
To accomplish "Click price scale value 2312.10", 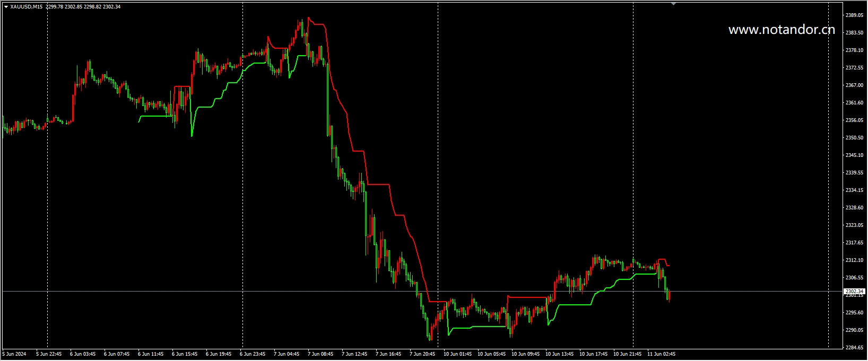I will pyautogui.click(x=854, y=260).
